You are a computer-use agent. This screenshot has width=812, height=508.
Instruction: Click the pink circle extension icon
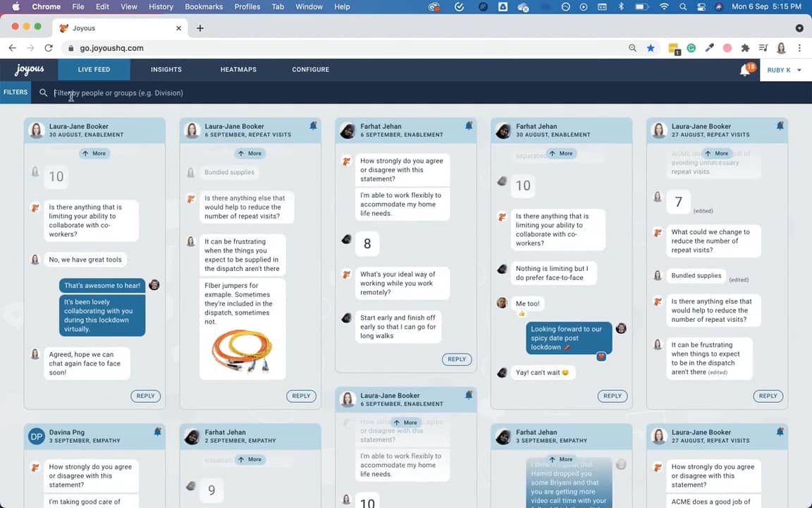(x=727, y=48)
